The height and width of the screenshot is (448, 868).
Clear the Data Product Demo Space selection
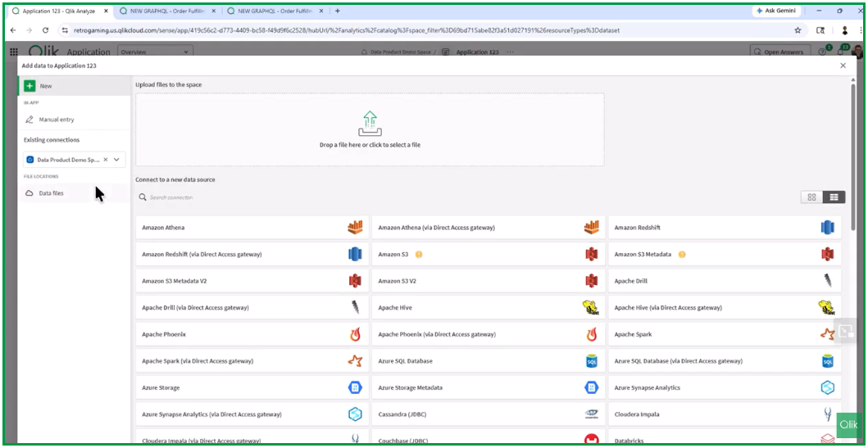pyautogui.click(x=105, y=160)
